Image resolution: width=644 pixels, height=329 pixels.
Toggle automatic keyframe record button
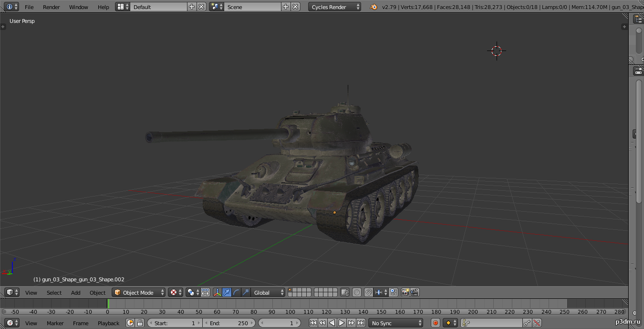click(435, 323)
